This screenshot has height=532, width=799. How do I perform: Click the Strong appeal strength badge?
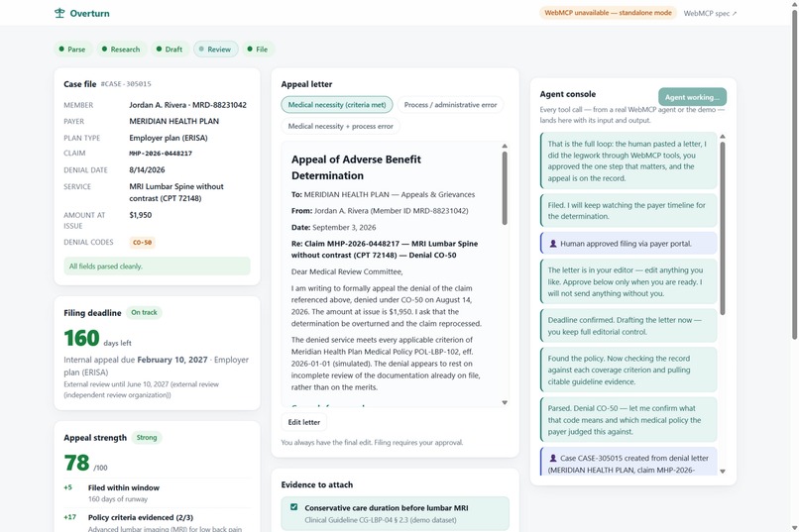pyautogui.click(x=147, y=438)
